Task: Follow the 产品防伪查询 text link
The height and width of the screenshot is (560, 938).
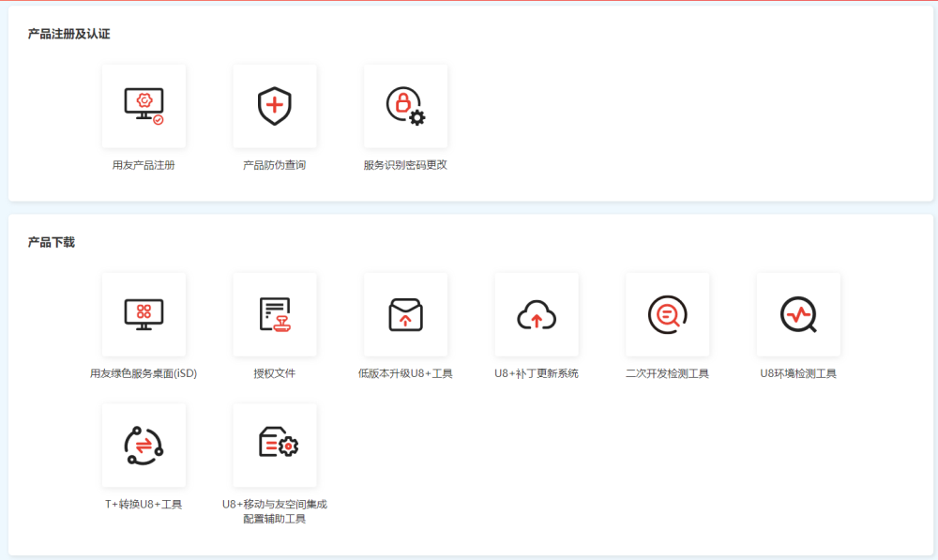Action: click(275, 165)
